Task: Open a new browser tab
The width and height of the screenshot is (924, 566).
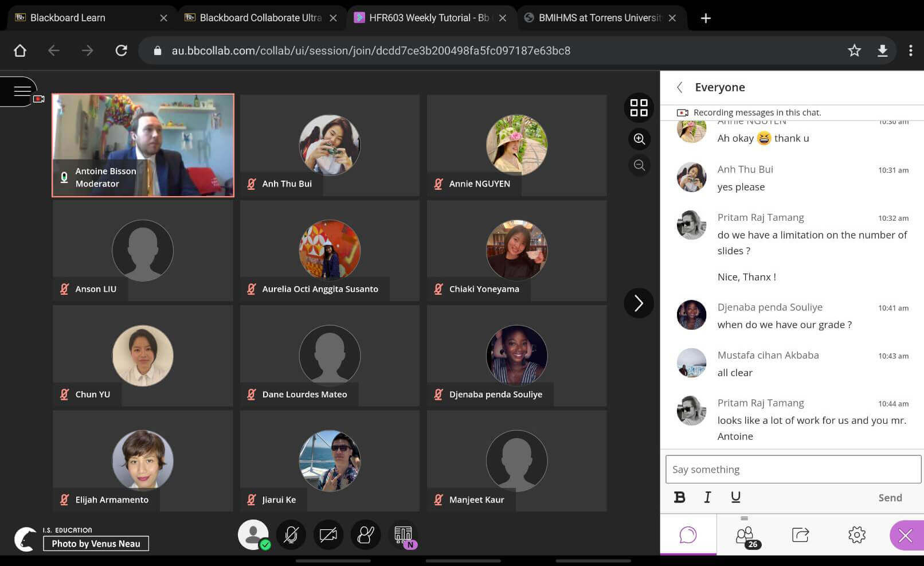Action: (x=706, y=18)
